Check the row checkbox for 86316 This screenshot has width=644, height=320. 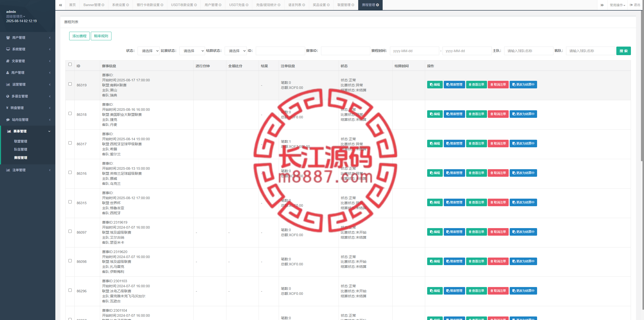(x=70, y=172)
